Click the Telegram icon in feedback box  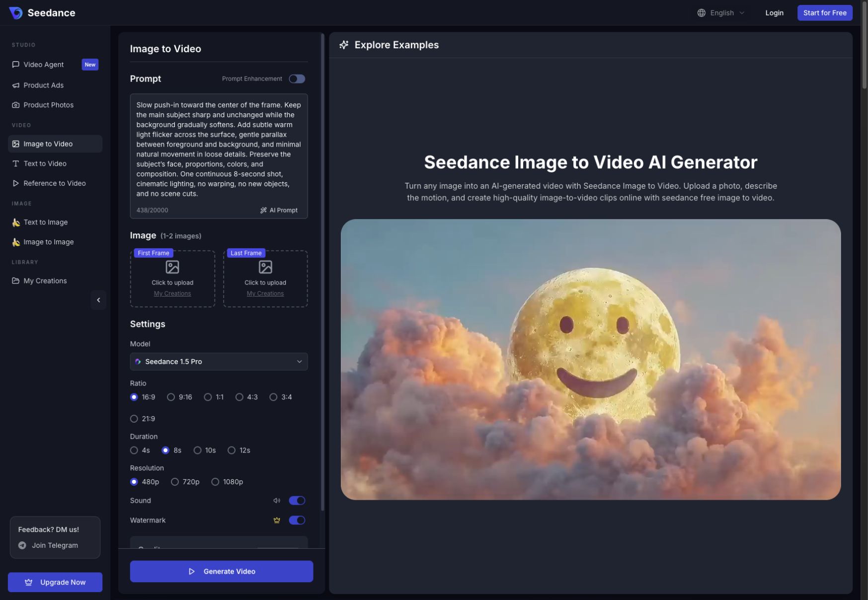[x=22, y=545]
